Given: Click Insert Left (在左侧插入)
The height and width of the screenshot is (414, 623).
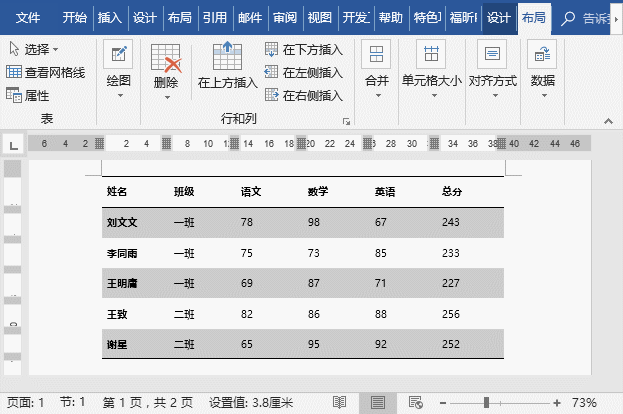Looking at the screenshot, I should 304,73.
